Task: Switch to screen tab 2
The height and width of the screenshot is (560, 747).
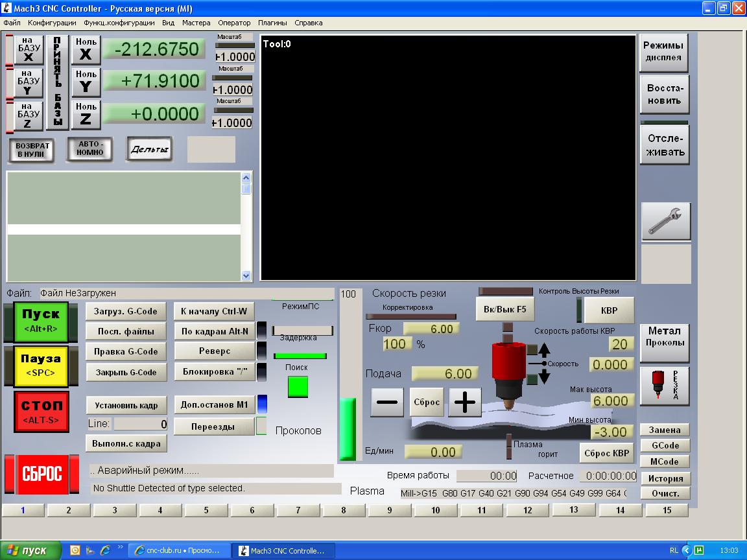Action: point(69,511)
